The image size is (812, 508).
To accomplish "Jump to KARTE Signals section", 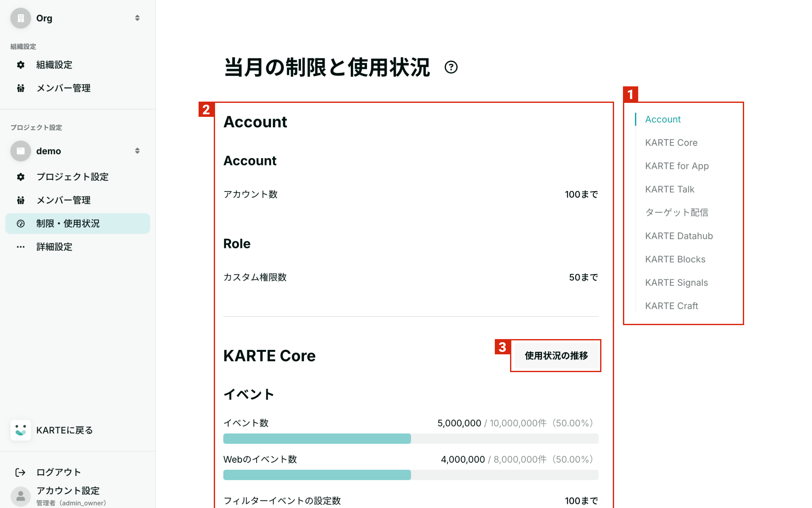I will pos(677,283).
